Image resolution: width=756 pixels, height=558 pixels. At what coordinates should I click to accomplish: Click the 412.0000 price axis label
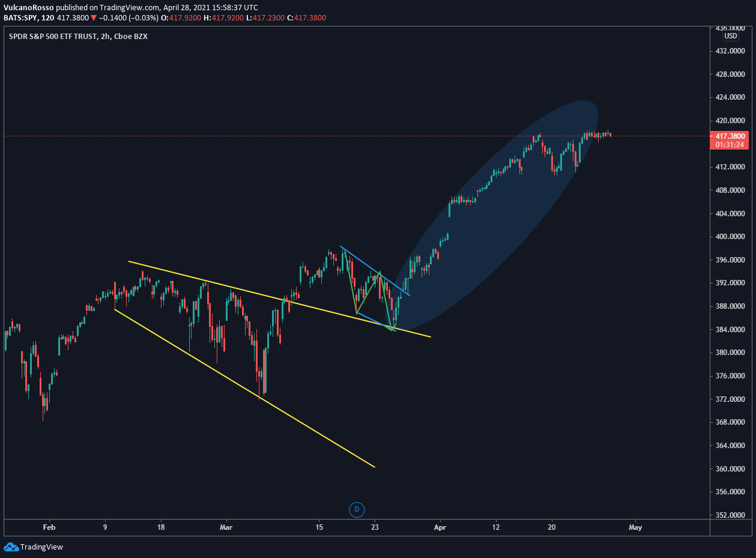(x=731, y=167)
